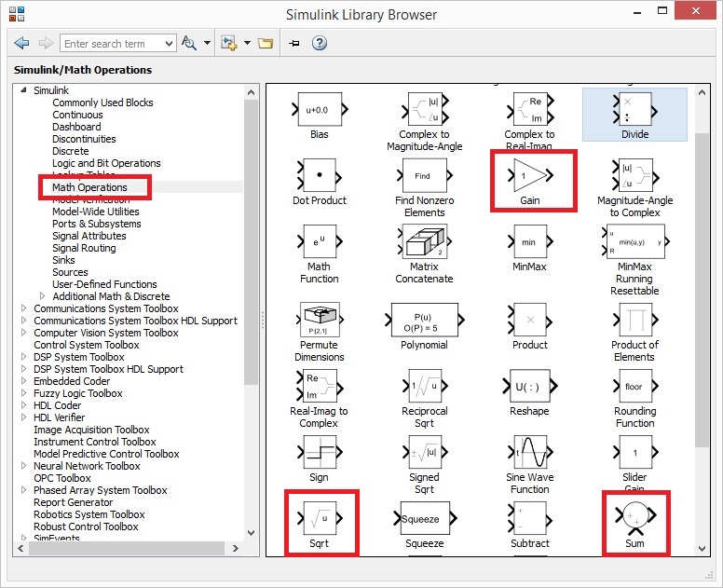Expand Embedded Coder node
This screenshot has height=588, width=723.
(x=23, y=380)
